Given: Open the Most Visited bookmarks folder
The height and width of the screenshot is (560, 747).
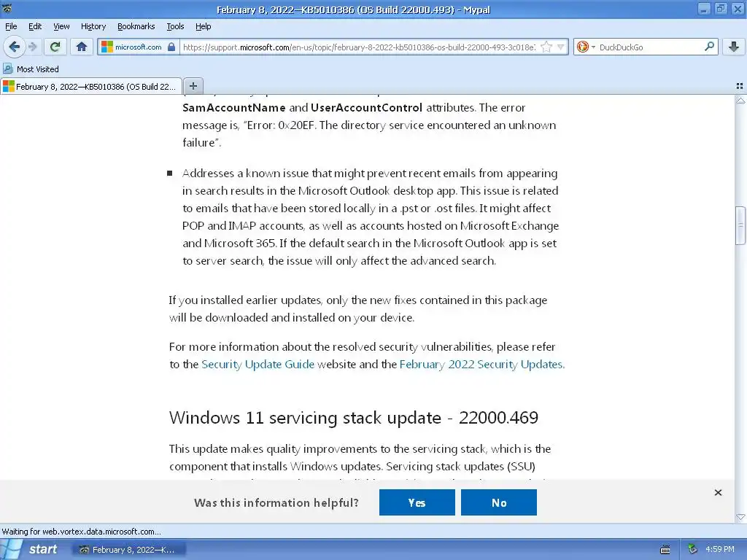Looking at the screenshot, I should click(31, 69).
